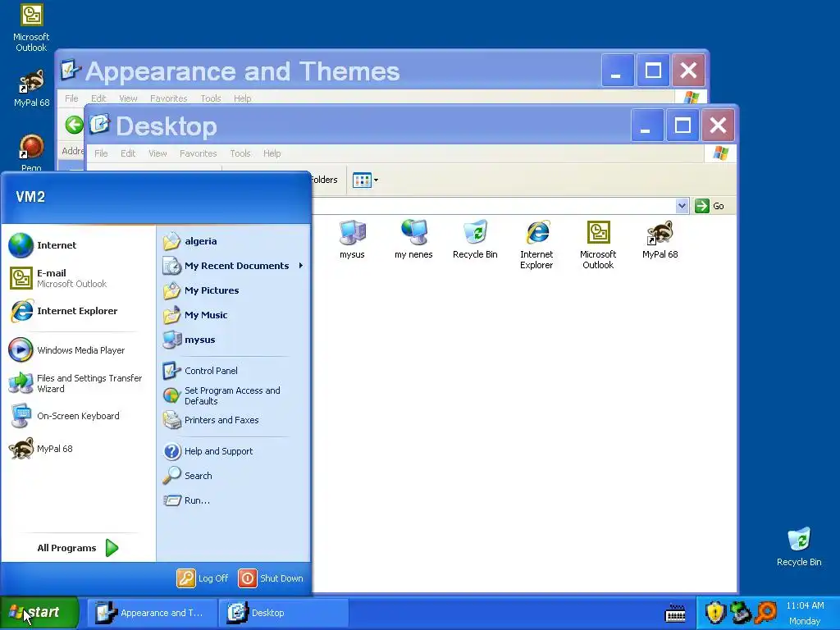
Task: Open File menu in Desktop window
Action: click(101, 153)
